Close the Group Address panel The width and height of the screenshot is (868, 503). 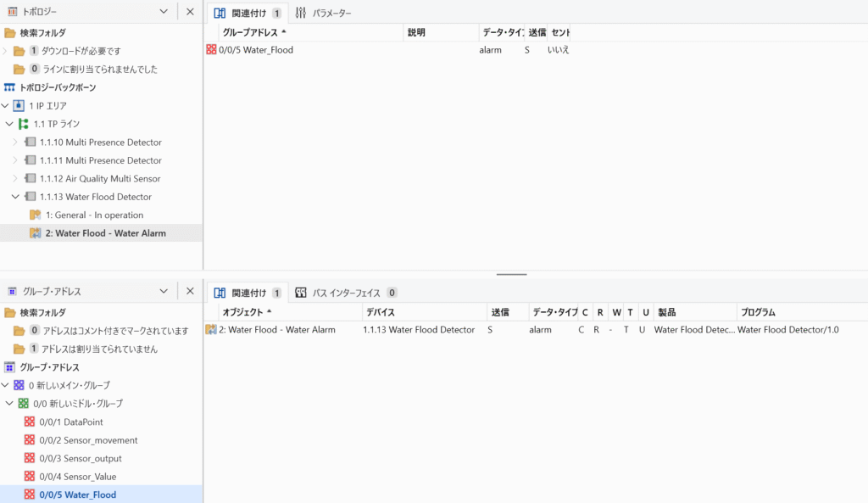pyautogui.click(x=190, y=292)
